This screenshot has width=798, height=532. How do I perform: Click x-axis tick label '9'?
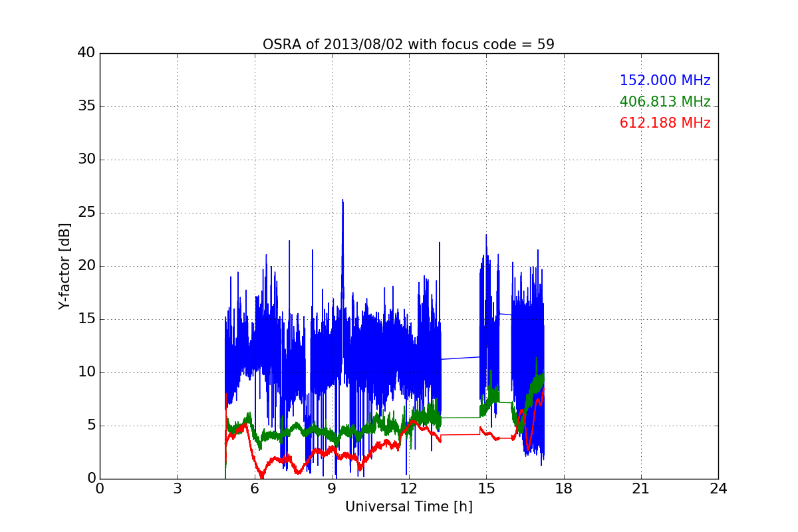pos(332,489)
